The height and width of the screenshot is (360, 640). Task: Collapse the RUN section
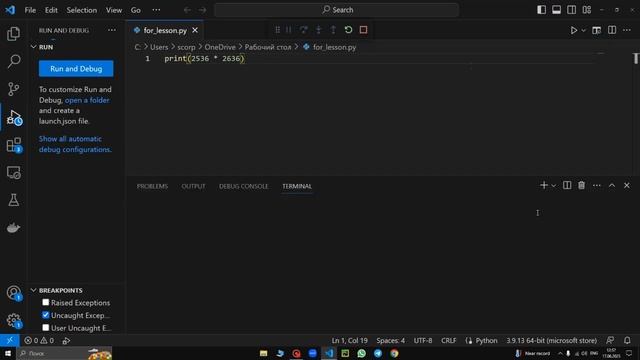(33, 47)
